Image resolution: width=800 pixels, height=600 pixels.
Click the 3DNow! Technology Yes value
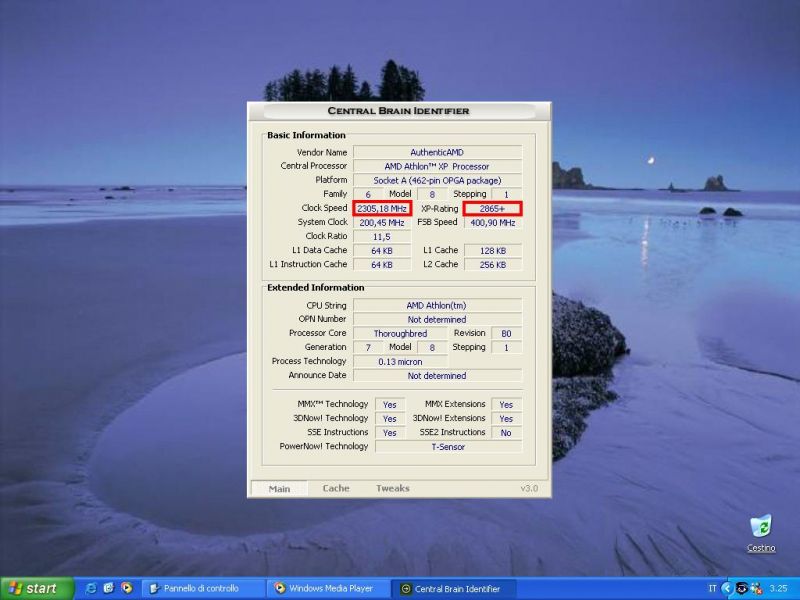click(x=390, y=418)
